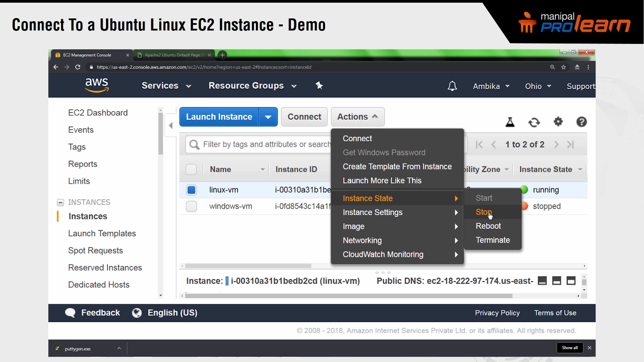Viewport: 644px width, 362px height.
Task: Open the Ohio region dropdown
Action: [538, 86]
